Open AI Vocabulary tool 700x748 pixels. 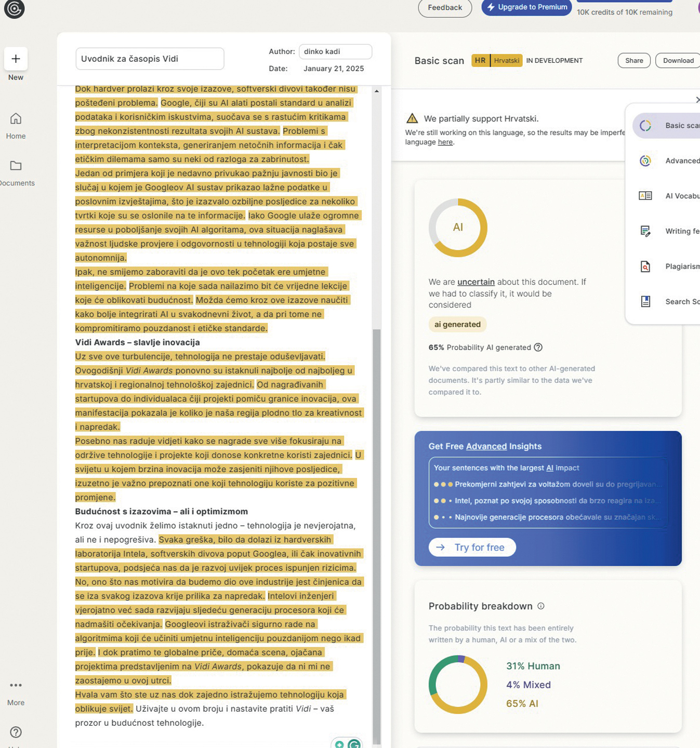tap(645, 196)
